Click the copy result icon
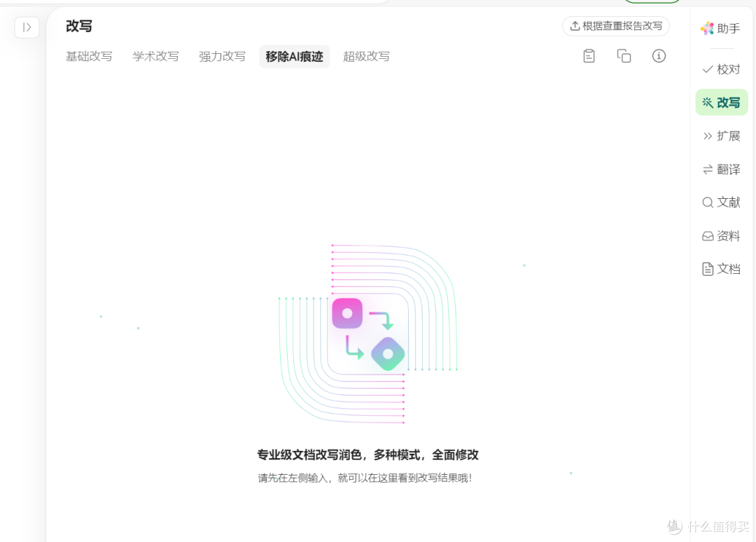Viewport: 756px width, 542px height. (624, 55)
